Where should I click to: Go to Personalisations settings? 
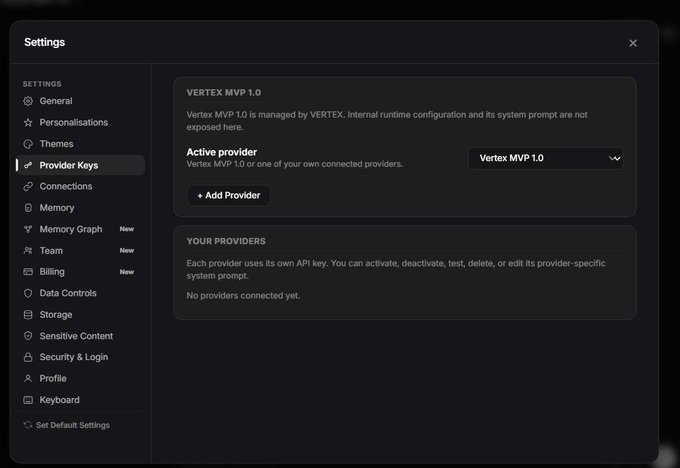pos(81,123)
